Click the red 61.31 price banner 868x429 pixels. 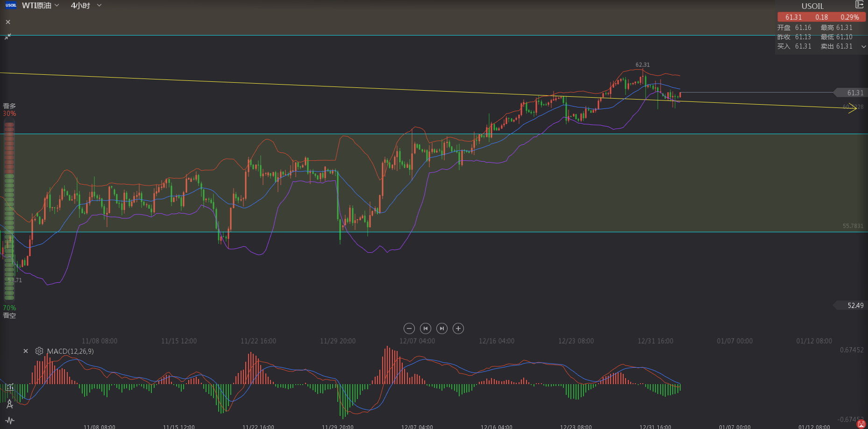point(821,17)
